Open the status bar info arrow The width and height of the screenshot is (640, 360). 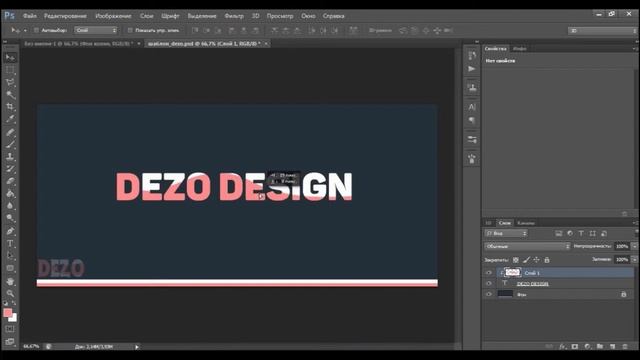pyautogui.click(x=137, y=347)
